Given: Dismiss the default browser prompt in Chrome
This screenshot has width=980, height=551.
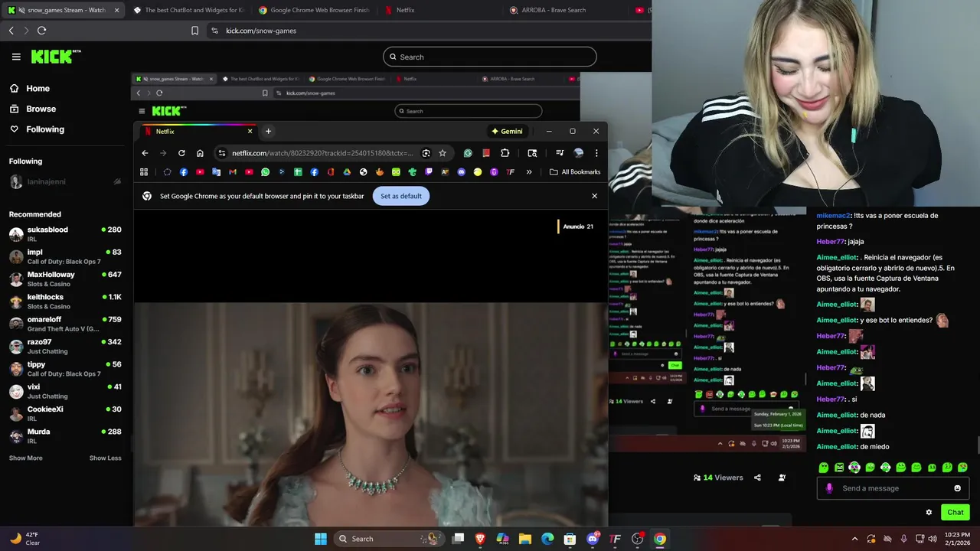Looking at the screenshot, I should (x=594, y=196).
